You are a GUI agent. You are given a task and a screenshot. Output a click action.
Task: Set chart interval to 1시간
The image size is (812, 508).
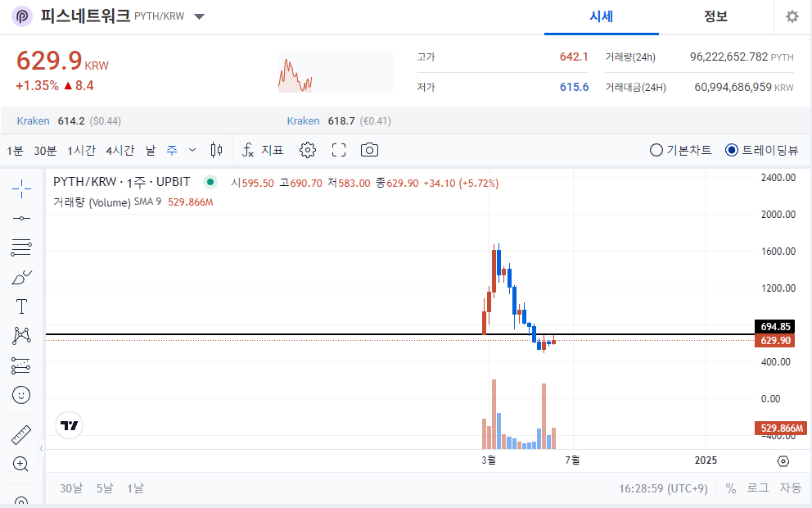point(81,150)
